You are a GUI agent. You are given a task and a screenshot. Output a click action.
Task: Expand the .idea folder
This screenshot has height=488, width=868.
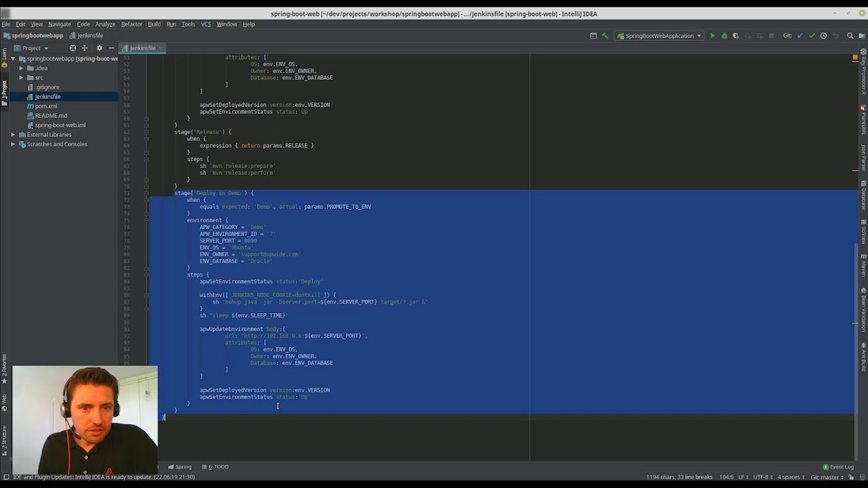(21, 68)
